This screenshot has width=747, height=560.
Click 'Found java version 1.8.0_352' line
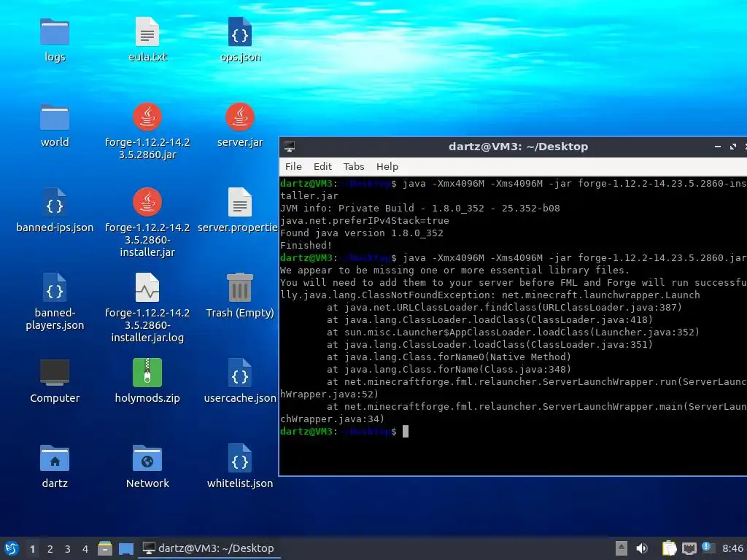(x=362, y=233)
